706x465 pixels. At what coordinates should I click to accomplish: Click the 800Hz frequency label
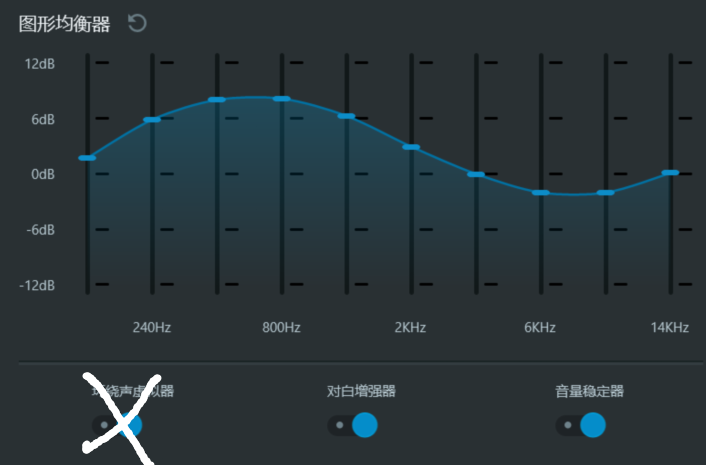coord(281,327)
